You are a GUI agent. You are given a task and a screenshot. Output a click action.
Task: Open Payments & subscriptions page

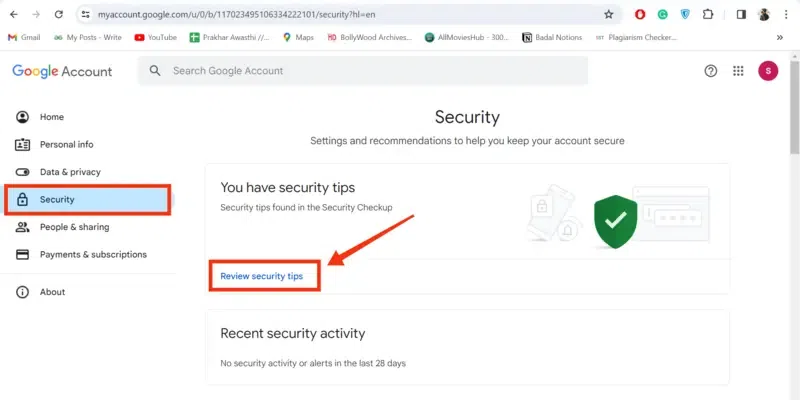coord(93,254)
